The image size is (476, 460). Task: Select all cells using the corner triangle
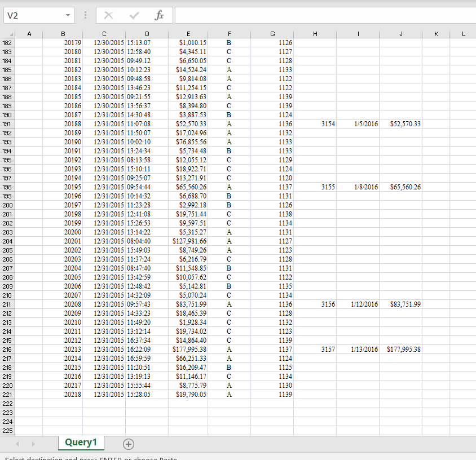(12, 33)
